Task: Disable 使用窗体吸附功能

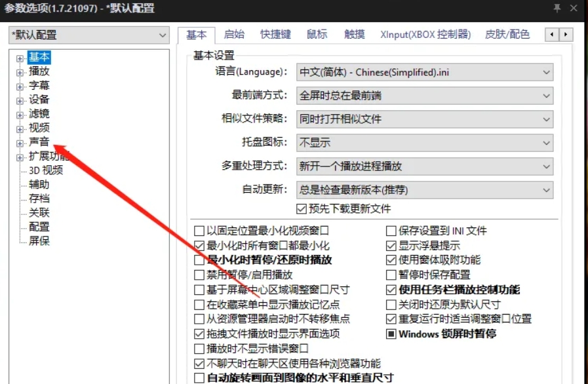Action: [389, 261]
